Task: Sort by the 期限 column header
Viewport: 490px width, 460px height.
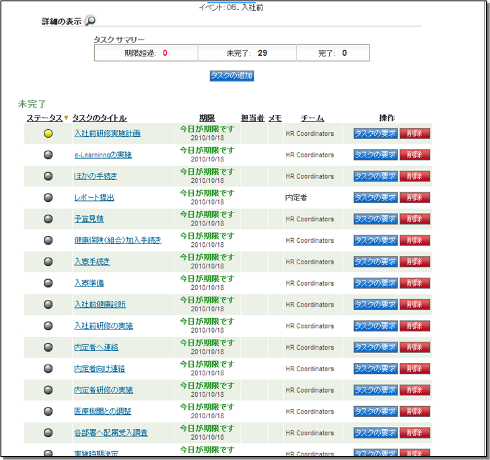Action: click(x=207, y=118)
